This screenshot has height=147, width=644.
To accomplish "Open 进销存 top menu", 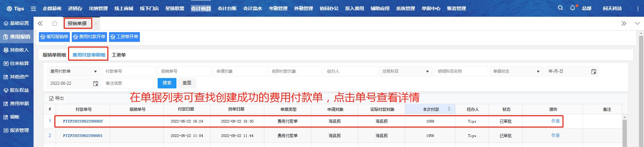I will pos(75,9).
